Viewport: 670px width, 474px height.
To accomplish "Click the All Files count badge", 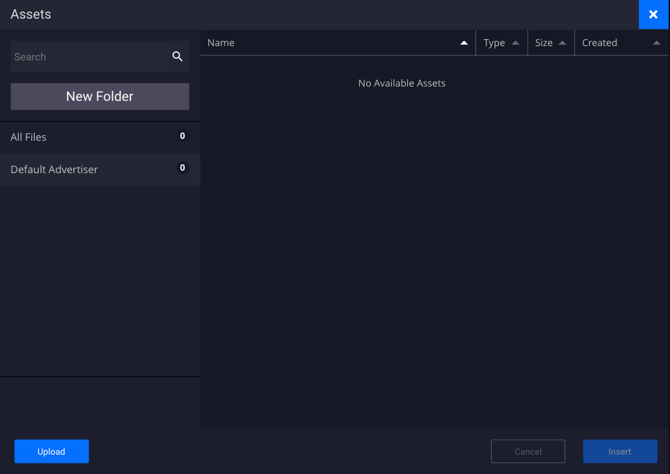I will click(x=182, y=136).
